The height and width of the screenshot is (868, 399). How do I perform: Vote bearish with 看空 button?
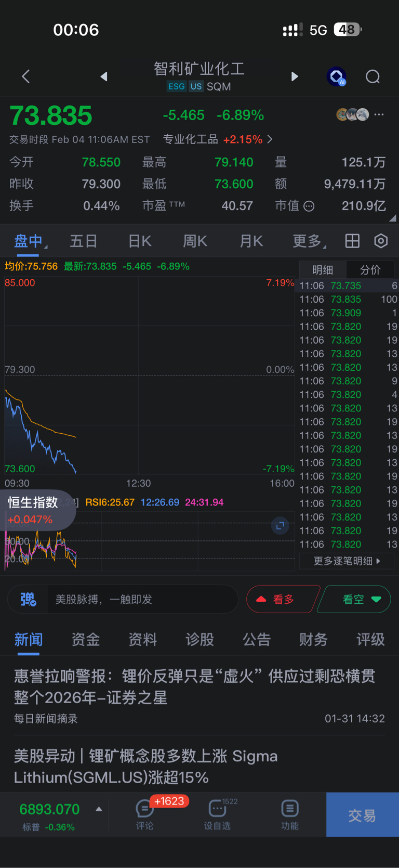[x=354, y=599]
